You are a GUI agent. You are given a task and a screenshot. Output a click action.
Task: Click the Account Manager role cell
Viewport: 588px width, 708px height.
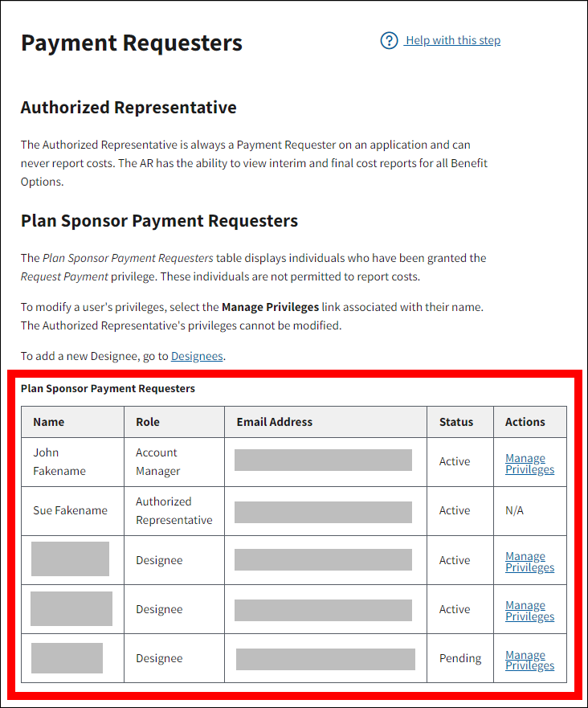point(157,462)
